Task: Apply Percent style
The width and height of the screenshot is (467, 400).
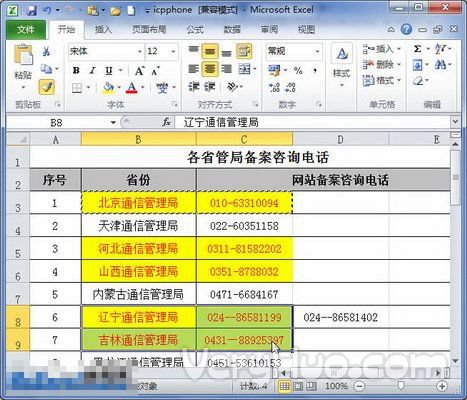Action: [298, 70]
